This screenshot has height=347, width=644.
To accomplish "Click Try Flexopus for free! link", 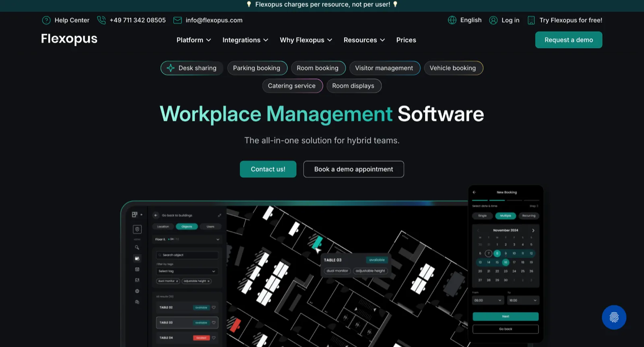I will coord(571,20).
